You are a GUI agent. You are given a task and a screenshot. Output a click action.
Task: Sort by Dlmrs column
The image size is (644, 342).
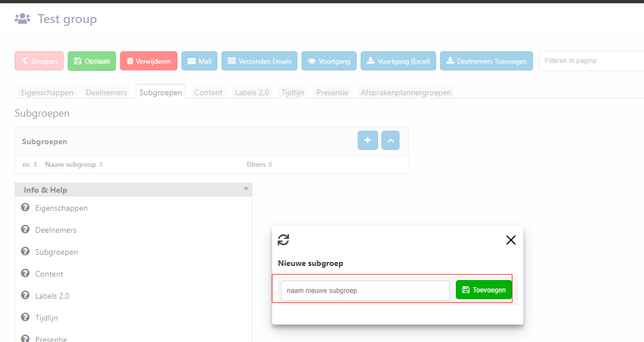259,165
